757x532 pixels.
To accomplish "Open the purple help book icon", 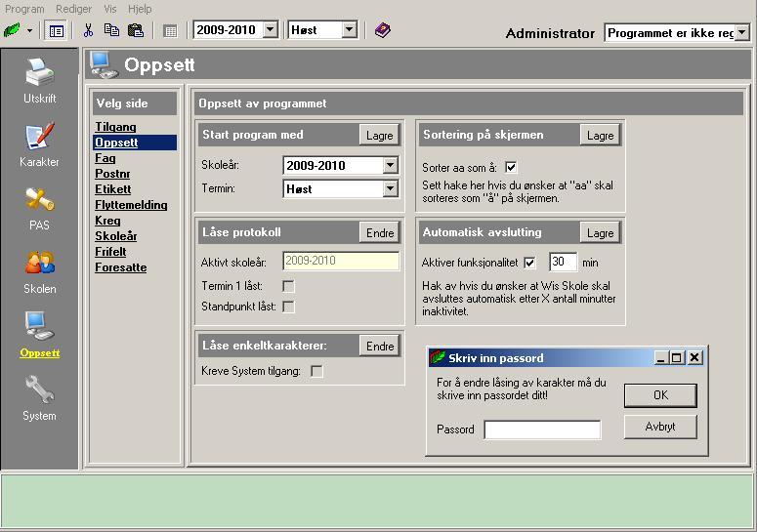I will pyautogui.click(x=382, y=30).
